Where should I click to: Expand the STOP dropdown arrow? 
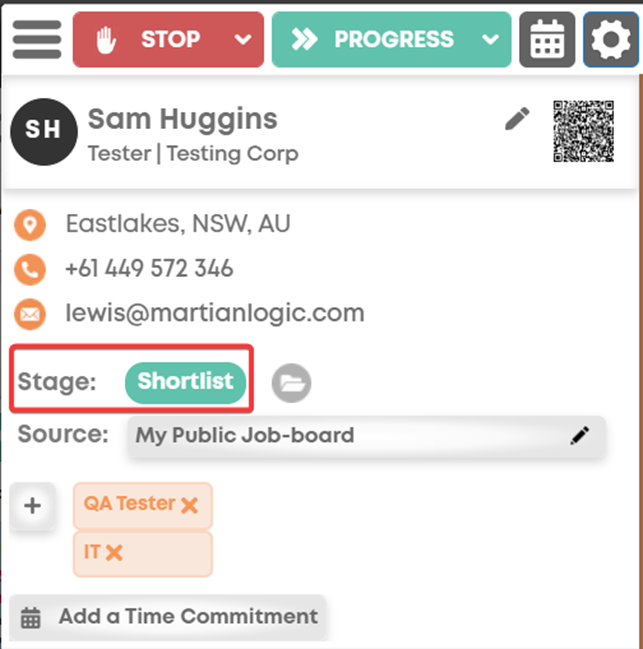coord(243,39)
